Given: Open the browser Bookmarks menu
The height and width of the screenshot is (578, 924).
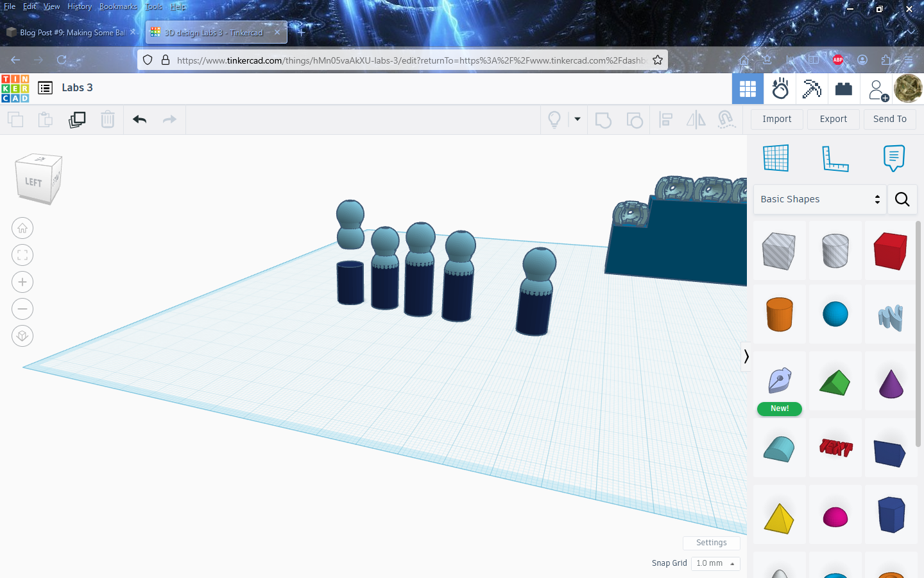Looking at the screenshot, I should (x=118, y=6).
